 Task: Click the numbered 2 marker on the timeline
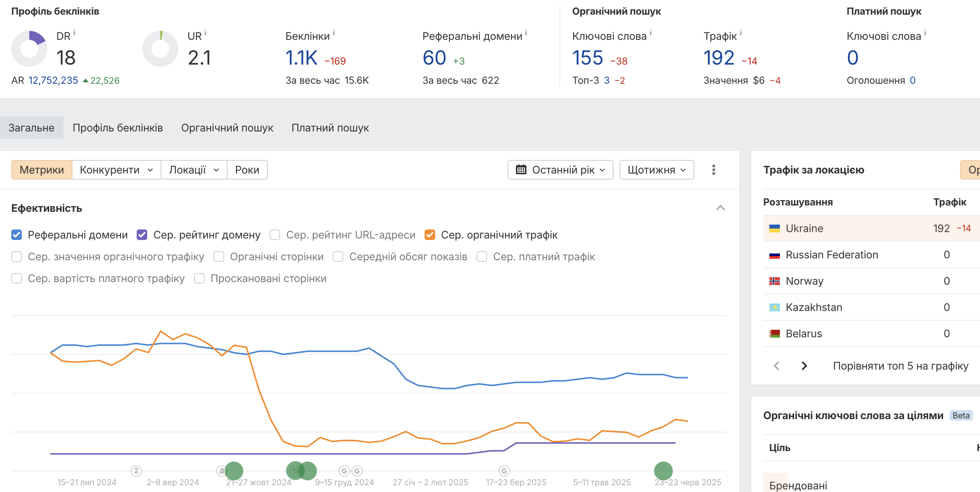tap(136, 471)
